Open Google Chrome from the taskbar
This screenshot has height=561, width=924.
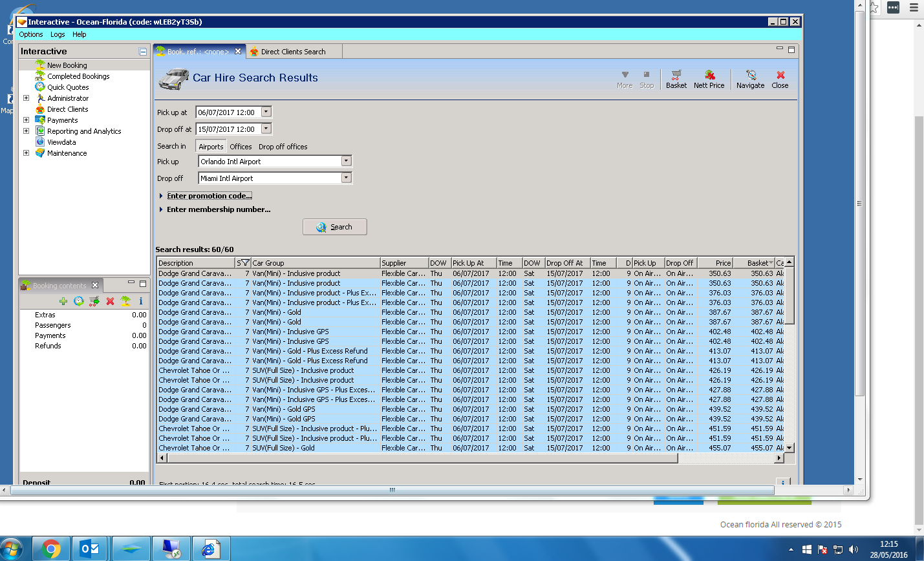50,549
